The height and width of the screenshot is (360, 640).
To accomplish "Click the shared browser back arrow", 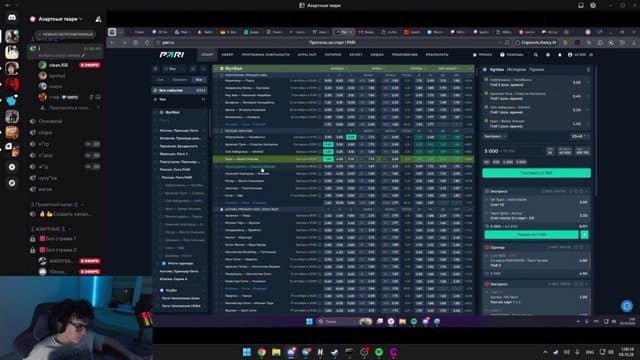I will point(113,42).
